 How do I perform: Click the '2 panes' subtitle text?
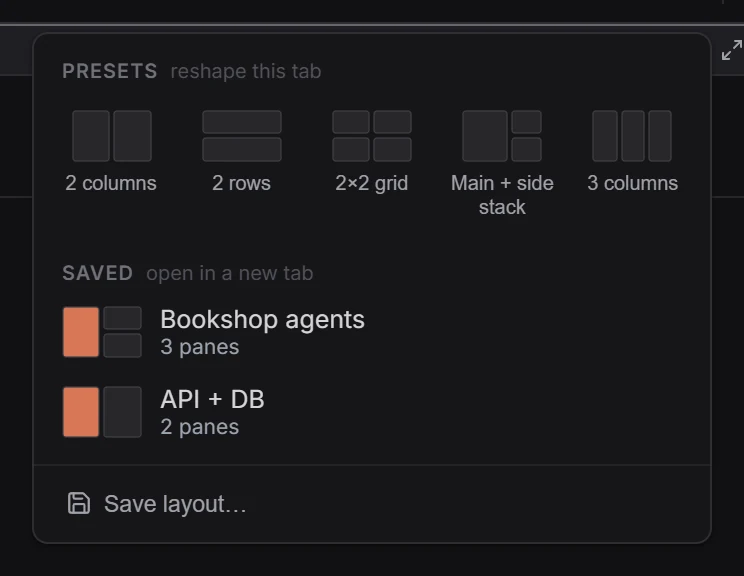pyautogui.click(x=200, y=427)
